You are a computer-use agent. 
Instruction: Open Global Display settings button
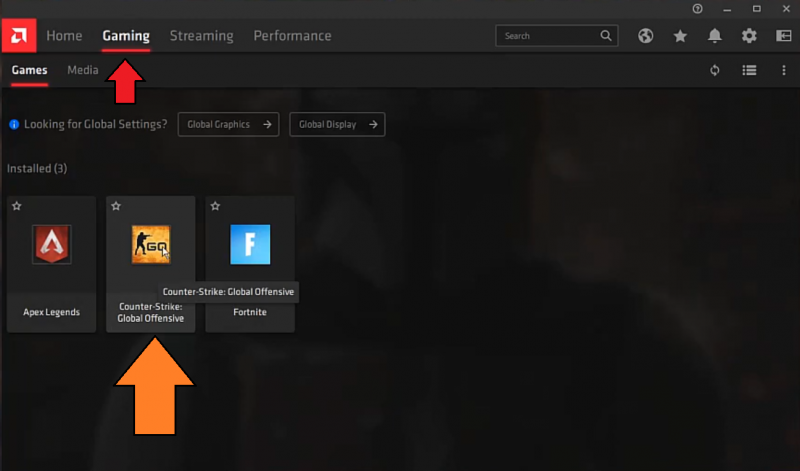coord(337,125)
